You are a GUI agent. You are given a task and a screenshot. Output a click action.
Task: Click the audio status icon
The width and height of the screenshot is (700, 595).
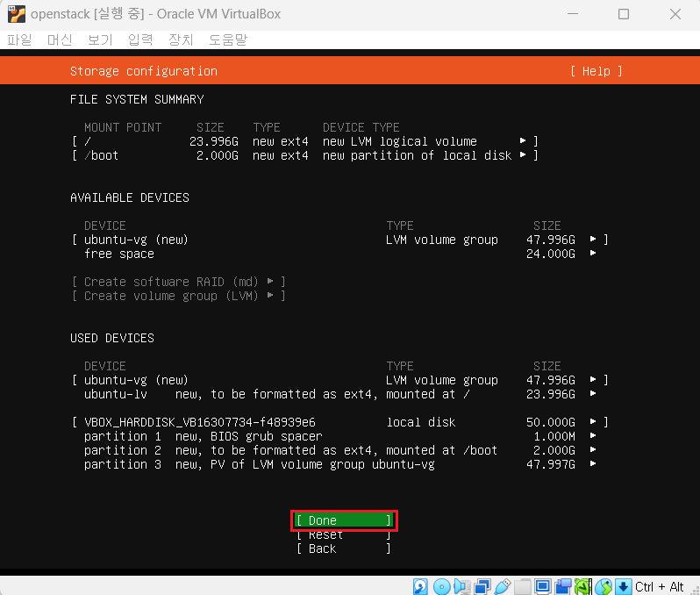point(462,586)
